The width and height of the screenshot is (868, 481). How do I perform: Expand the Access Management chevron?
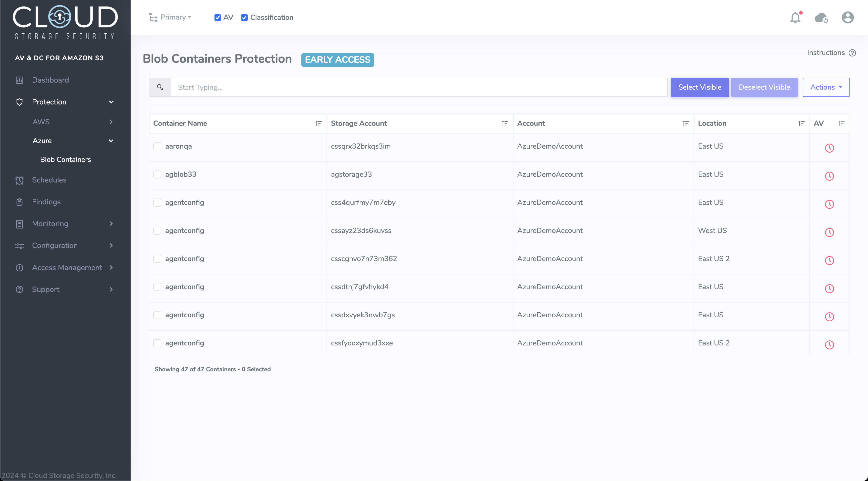(x=111, y=267)
